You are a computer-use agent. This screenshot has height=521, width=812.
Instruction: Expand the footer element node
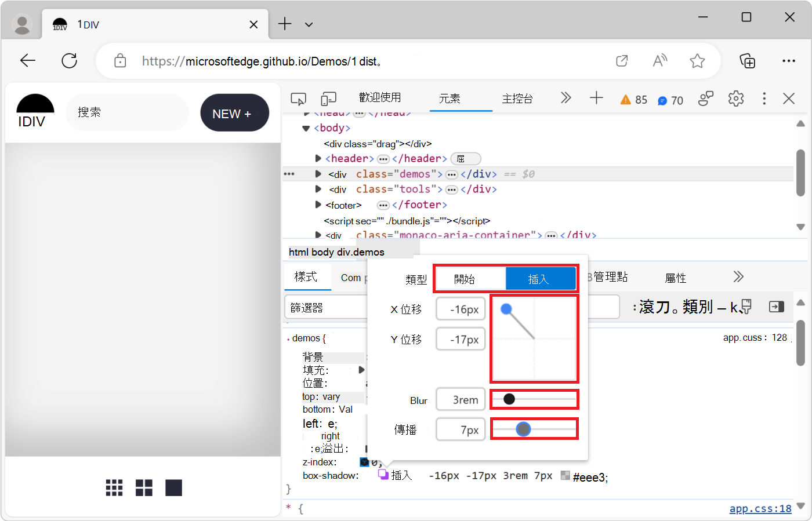click(x=318, y=205)
